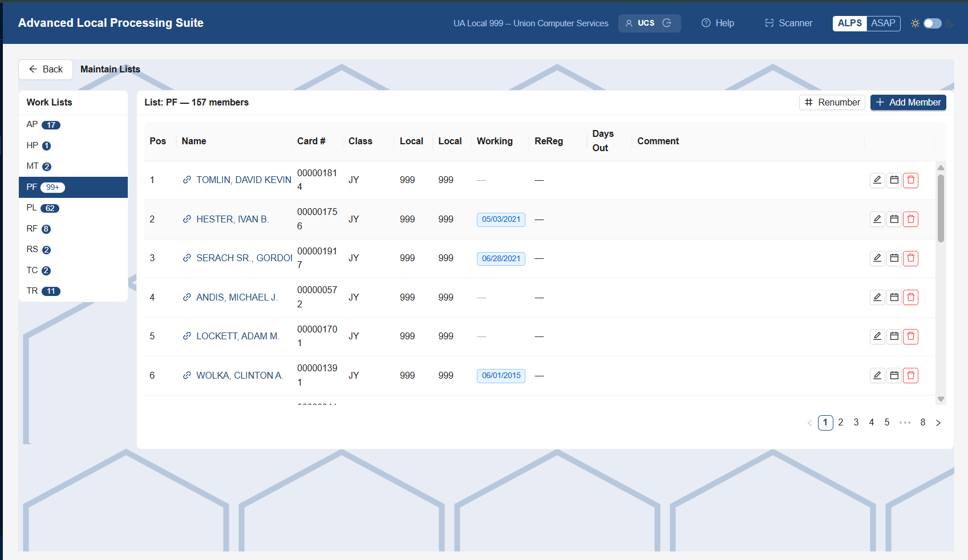The image size is (968, 560).
Task: Jump ahead via pagination ellipsis
Action: [905, 423]
